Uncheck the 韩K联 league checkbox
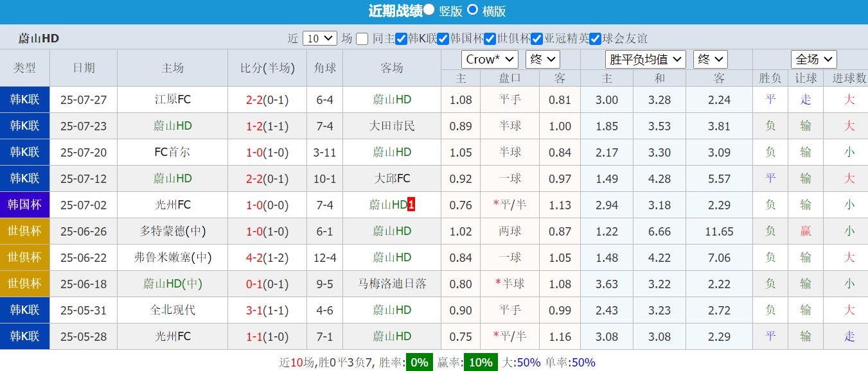Screen dimensions: 868x371 (x=400, y=39)
